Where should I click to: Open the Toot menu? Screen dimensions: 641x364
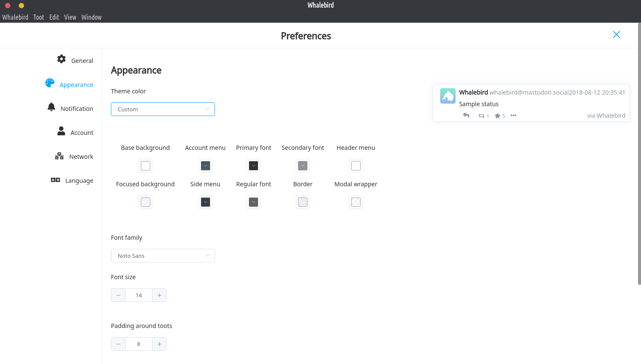click(39, 18)
